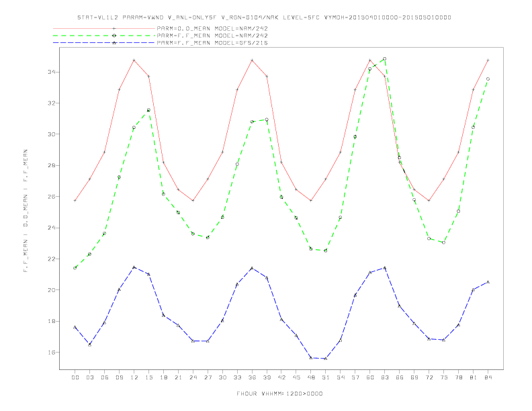Click x-axis forecast hour label 69
This screenshot has width=532, height=411.
[414, 377]
